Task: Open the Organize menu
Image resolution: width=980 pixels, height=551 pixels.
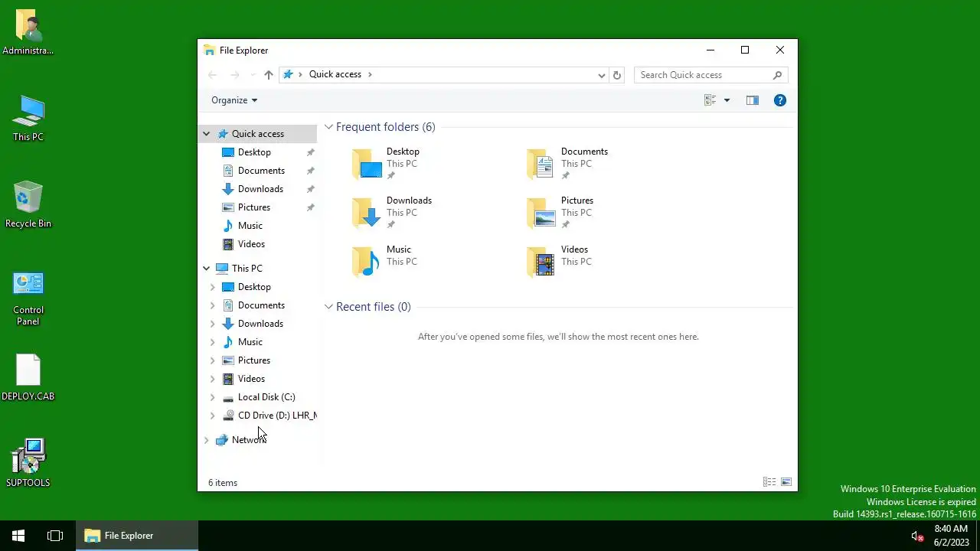Action: [234, 100]
